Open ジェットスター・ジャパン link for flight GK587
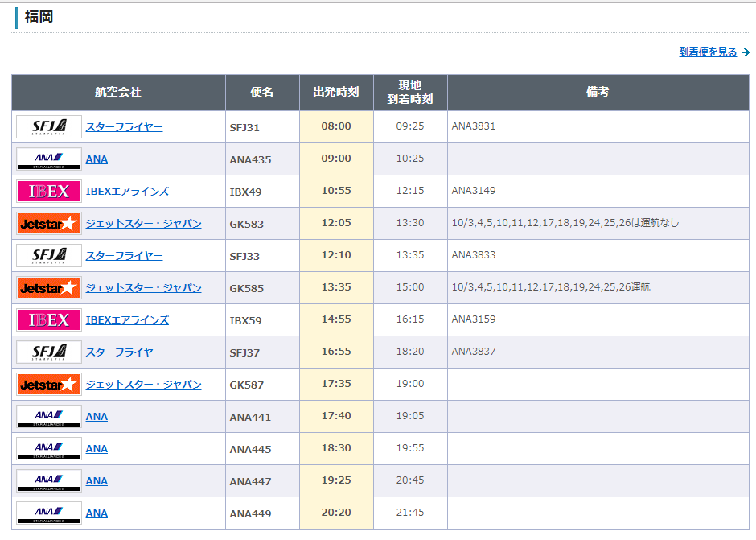Image resolution: width=756 pixels, height=540 pixels. (x=144, y=385)
